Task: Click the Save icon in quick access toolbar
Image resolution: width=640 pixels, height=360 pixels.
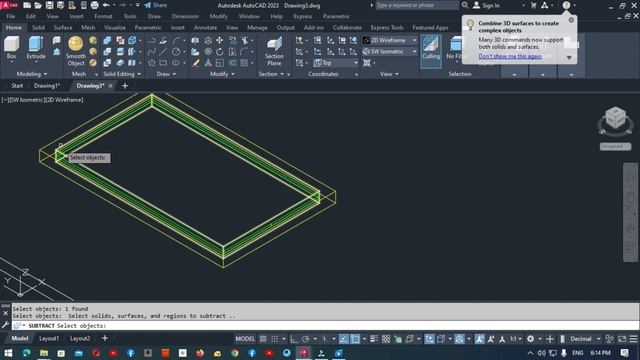Action: pos(49,5)
